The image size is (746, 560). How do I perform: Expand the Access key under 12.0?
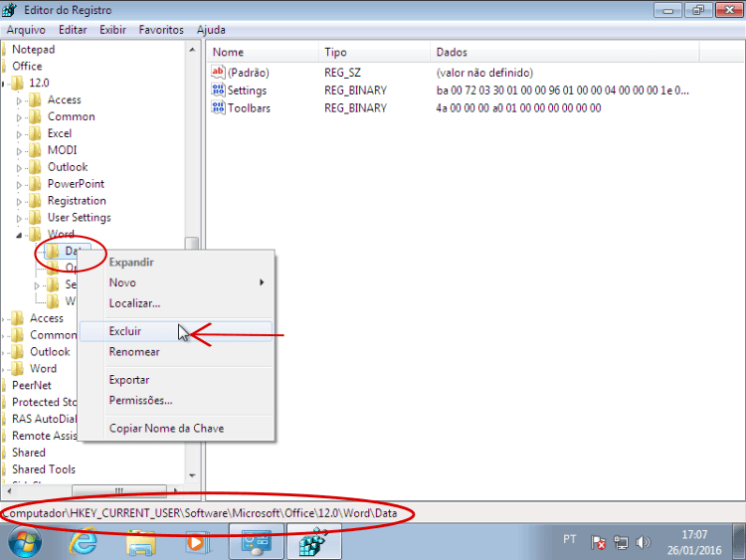(19, 100)
